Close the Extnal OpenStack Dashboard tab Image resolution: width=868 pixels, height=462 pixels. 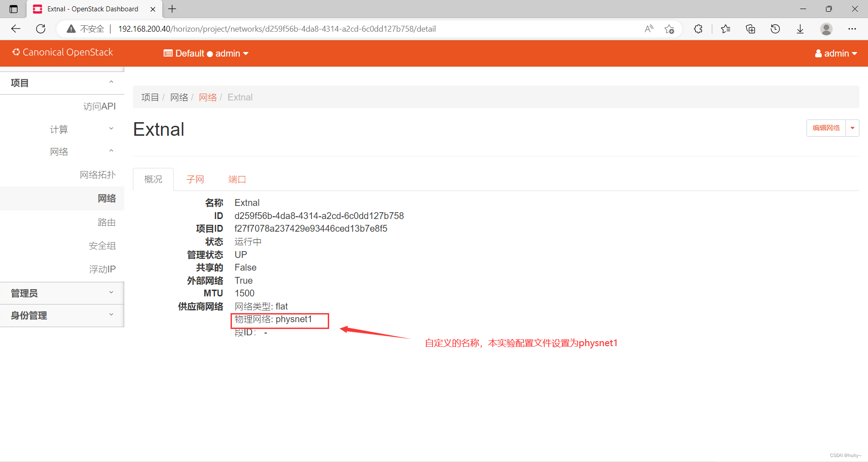153,9
